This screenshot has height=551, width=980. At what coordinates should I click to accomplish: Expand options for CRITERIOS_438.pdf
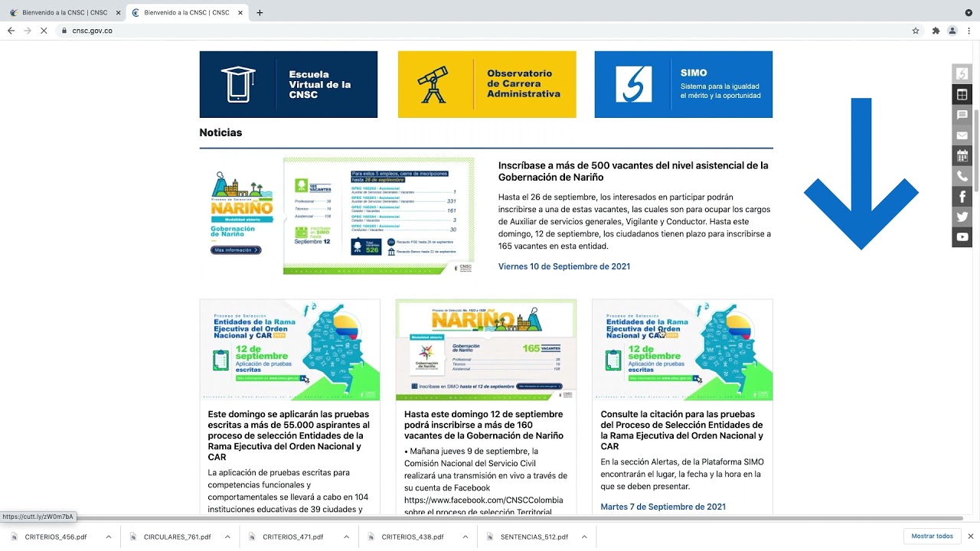pos(465,537)
